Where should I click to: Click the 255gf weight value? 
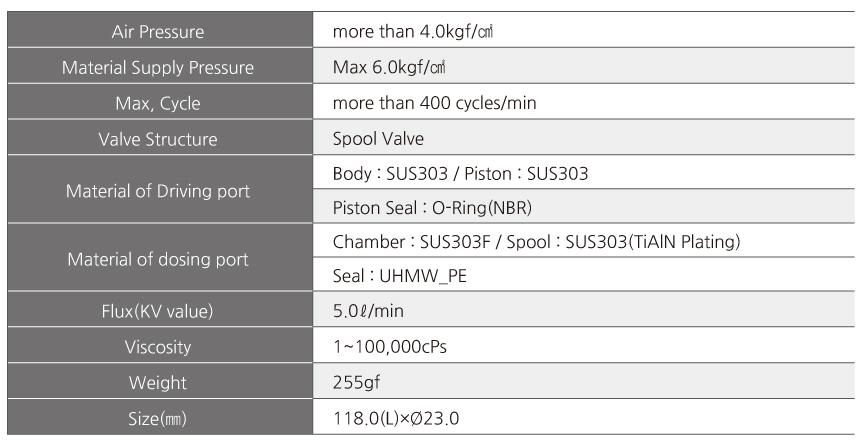[x=356, y=382]
